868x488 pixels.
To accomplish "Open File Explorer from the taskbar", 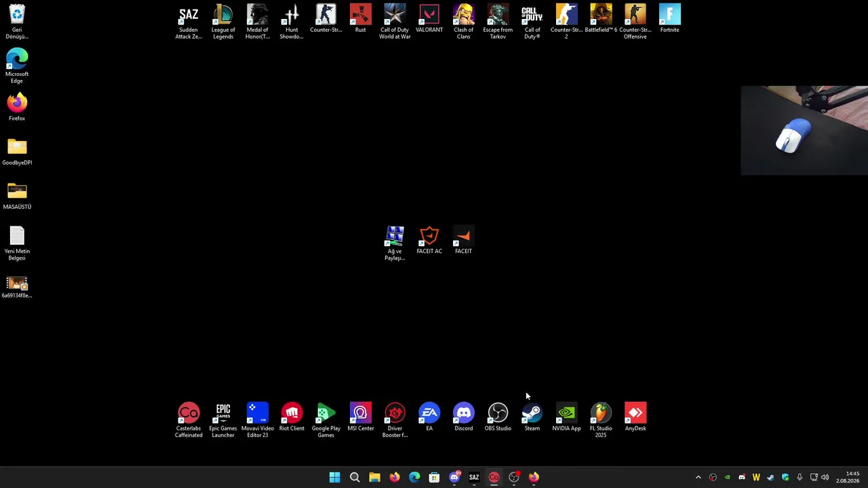I will [374, 477].
